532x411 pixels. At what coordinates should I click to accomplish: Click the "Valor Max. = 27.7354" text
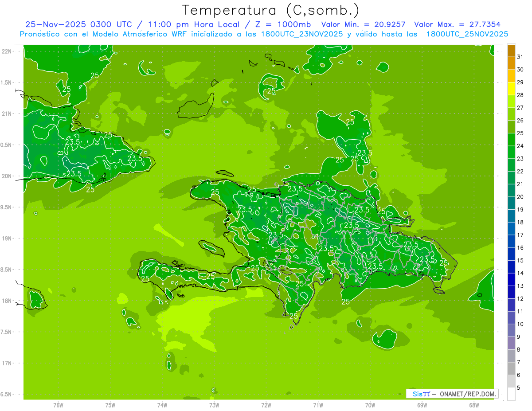point(457,24)
